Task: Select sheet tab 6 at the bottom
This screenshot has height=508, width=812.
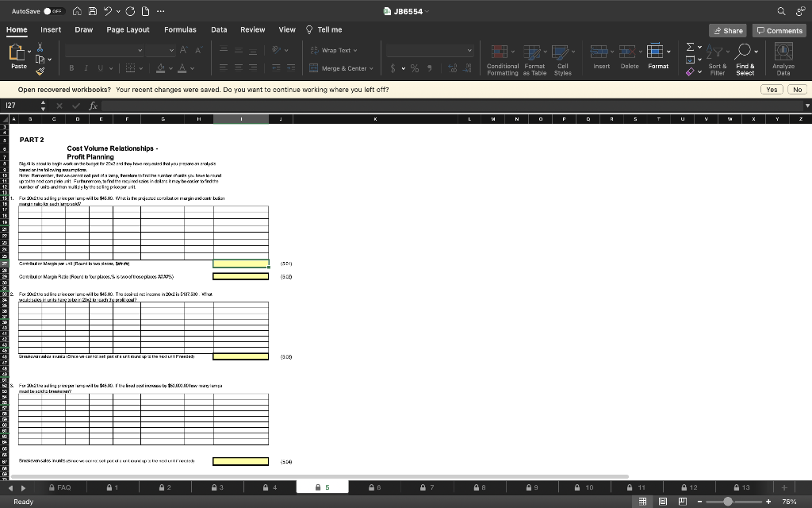Action: pyautogui.click(x=374, y=487)
